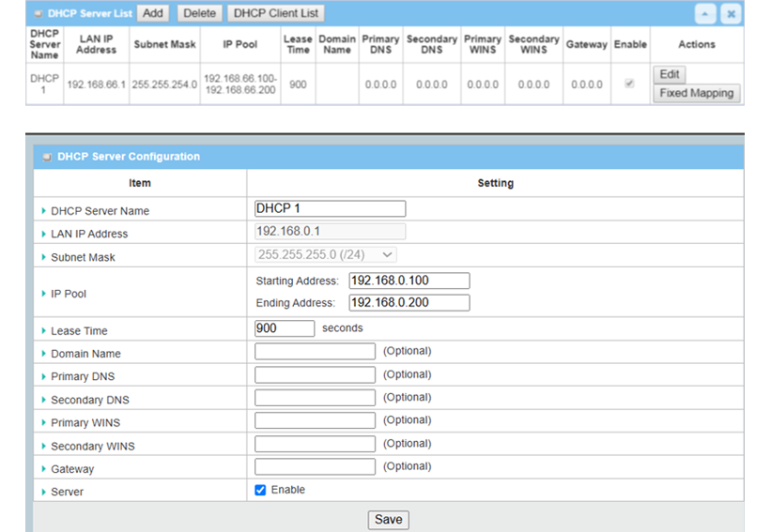Click the Gateway input field

[x=315, y=466]
